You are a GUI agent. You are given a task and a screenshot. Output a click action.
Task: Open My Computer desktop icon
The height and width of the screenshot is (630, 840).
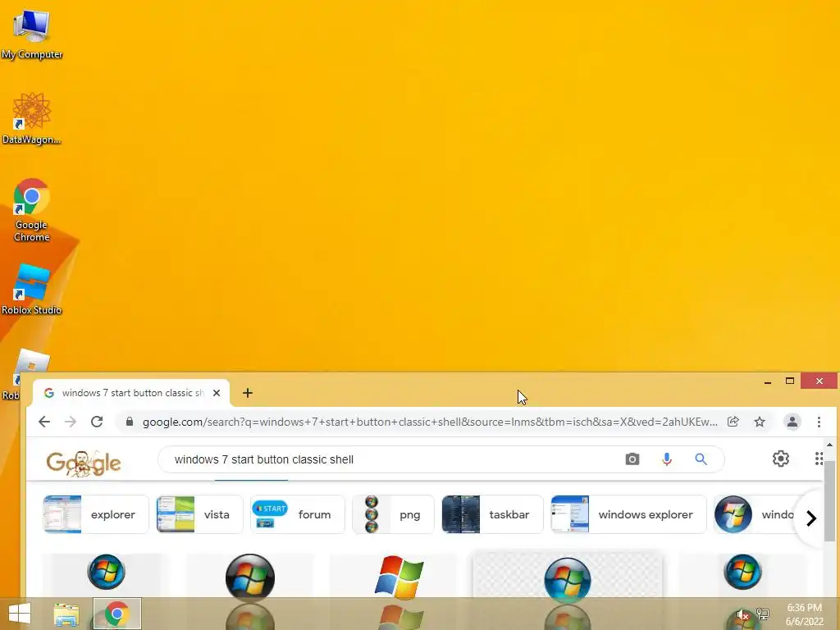click(x=32, y=33)
